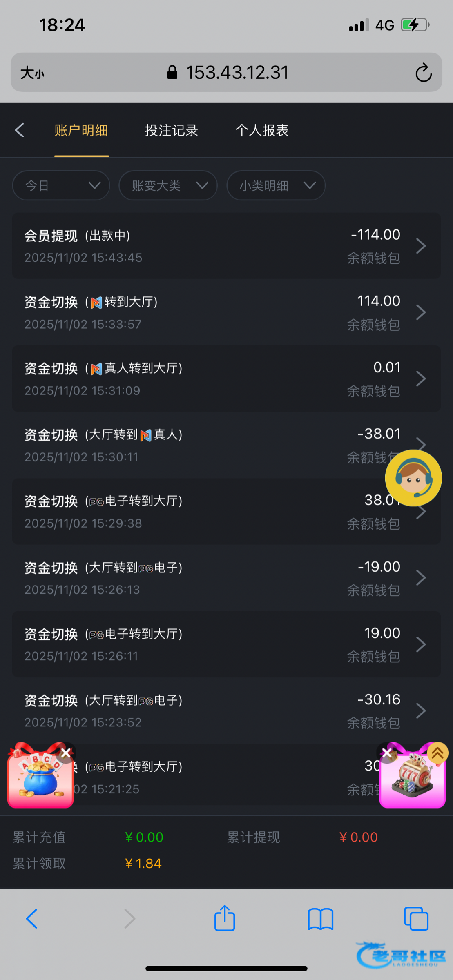Tap the scroll-to-top double chevron button

coord(437,753)
